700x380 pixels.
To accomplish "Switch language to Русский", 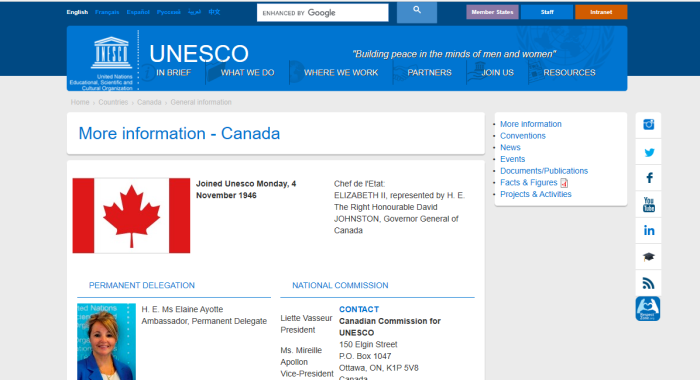I will (x=169, y=12).
